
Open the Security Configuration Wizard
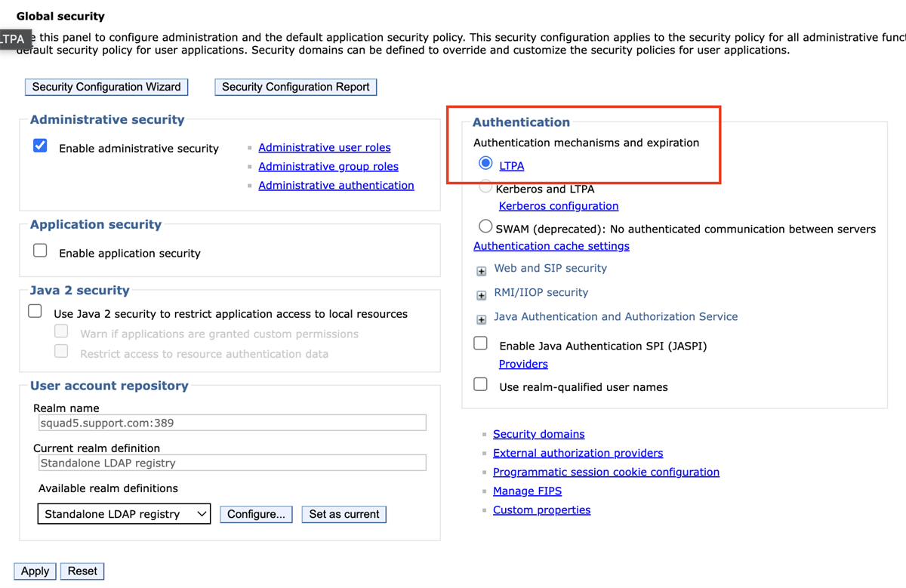[106, 87]
